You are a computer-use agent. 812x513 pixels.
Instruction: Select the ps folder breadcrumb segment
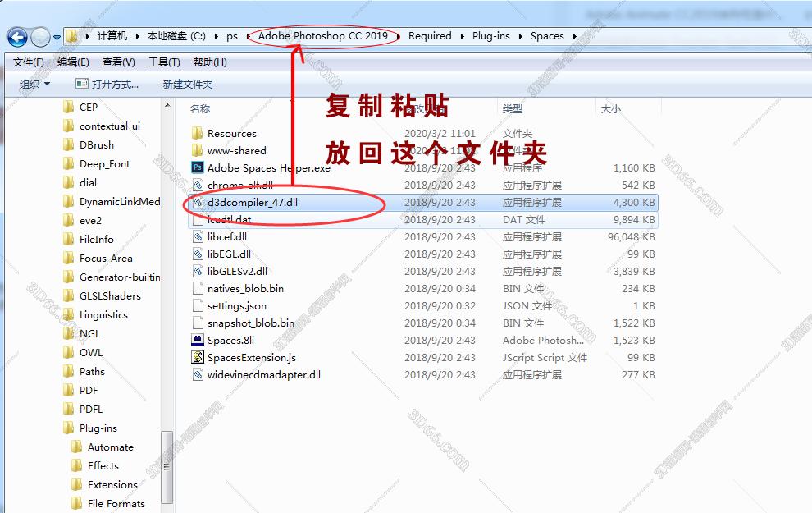232,36
